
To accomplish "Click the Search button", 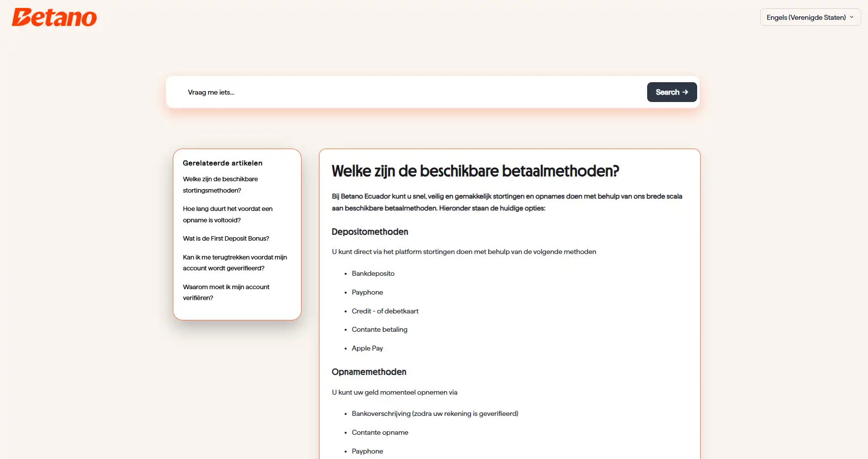I will (x=672, y=92).
